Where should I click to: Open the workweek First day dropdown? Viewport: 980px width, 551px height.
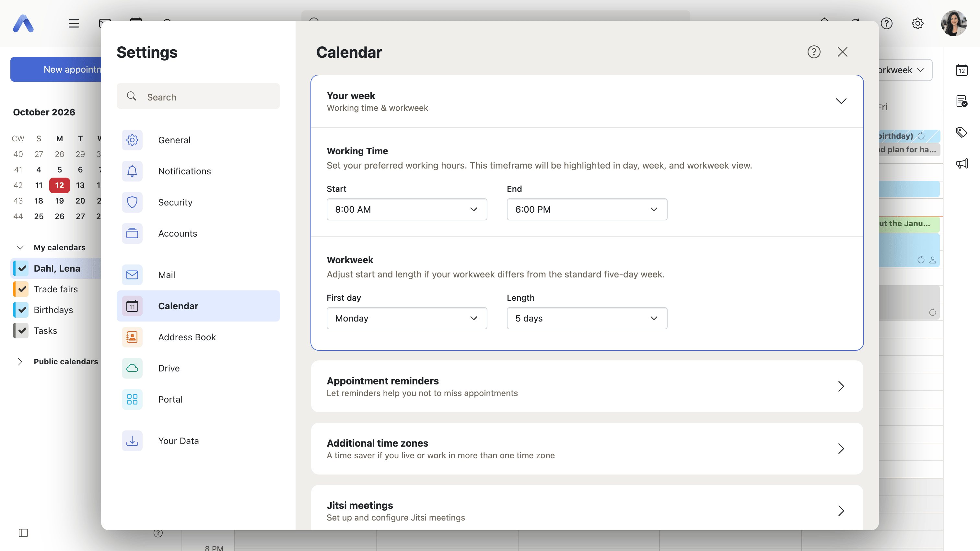(x=407, y=318)
